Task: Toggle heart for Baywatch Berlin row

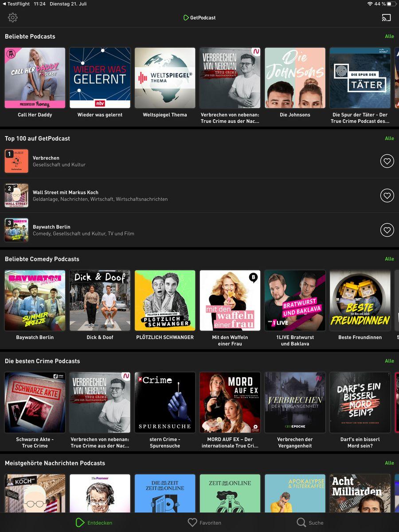Action: pyautogui.click(x=387, y=230)
